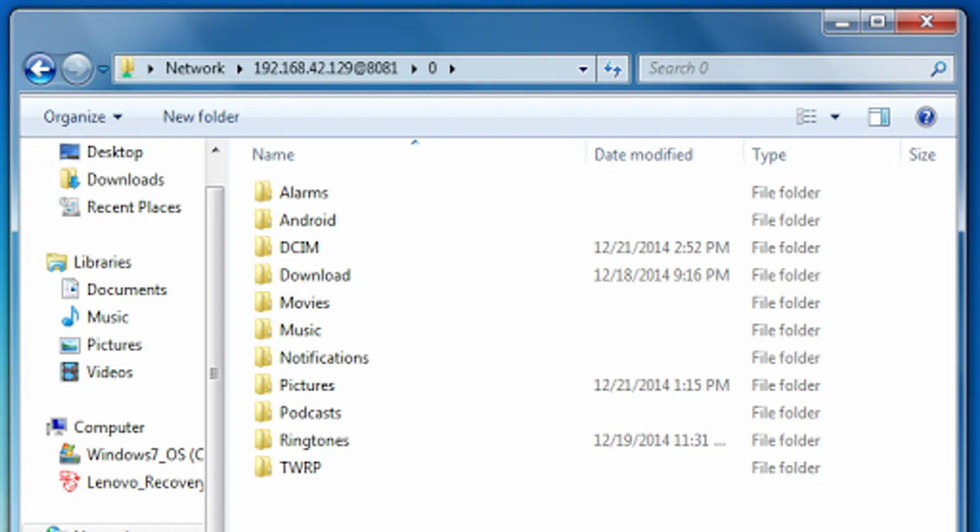The width and height of the screenshot is (980, 532).
Task: Sort files by the Name column
Action: (273, 155)
